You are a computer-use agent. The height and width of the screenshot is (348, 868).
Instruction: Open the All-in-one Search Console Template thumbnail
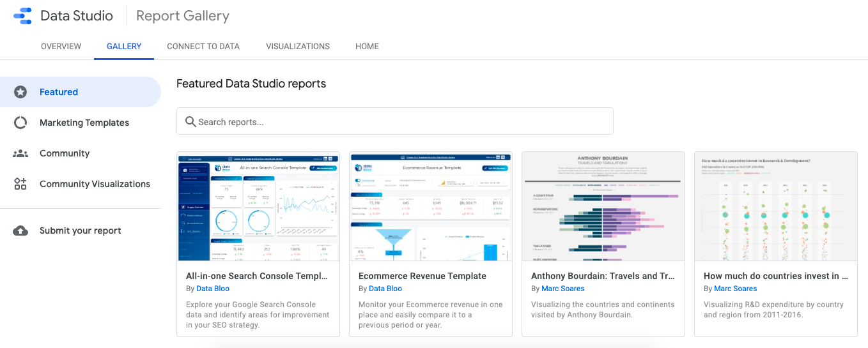[x=258, y=206]
